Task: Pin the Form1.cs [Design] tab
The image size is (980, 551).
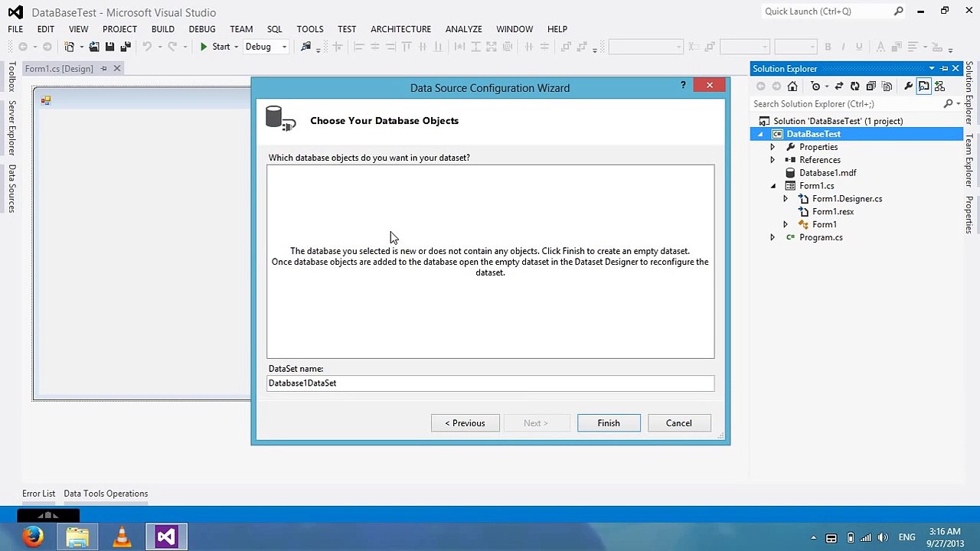Action: point(103,69)
